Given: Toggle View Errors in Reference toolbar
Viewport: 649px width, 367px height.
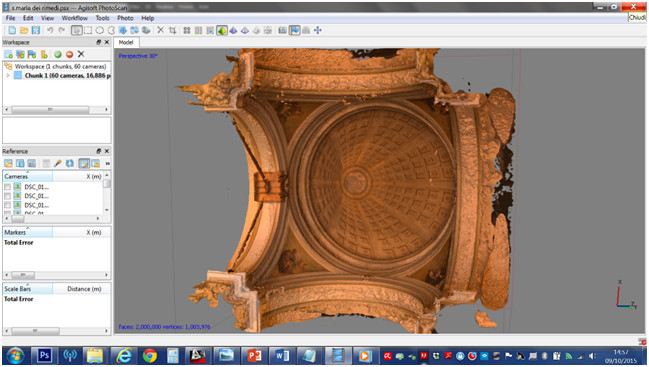Looking at the screenshot, I should coord(96,163).
